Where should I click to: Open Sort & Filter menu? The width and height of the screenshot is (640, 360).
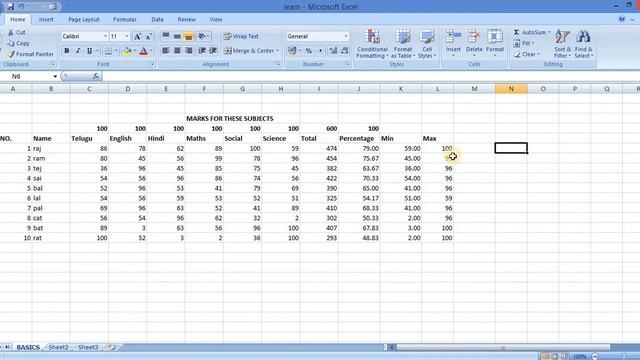click(562, 44)
